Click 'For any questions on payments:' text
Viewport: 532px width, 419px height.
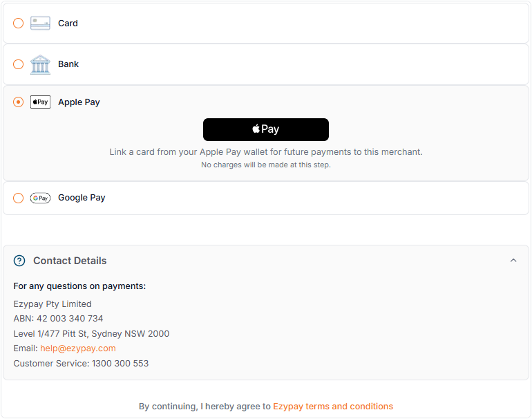79,286
